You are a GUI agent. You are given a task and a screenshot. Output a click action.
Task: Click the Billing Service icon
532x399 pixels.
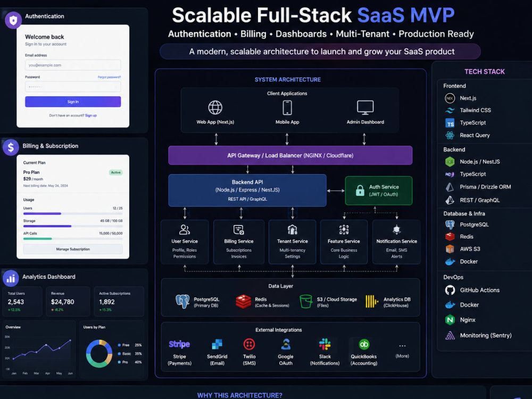click(238, 230)
